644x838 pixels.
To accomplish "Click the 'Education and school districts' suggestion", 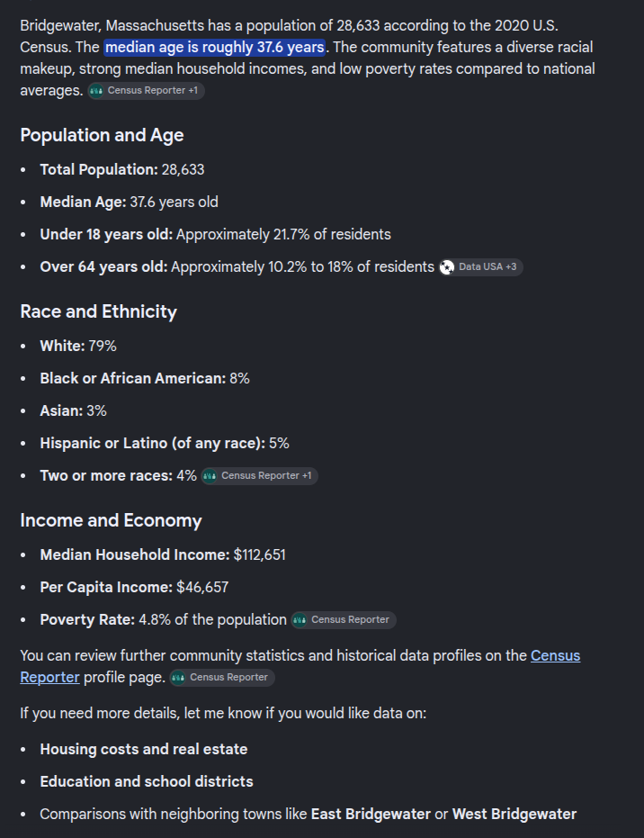I will click(147, 781).
